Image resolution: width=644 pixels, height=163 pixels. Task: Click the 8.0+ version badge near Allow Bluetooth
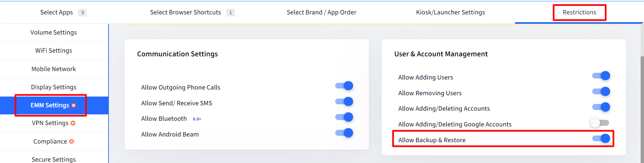click(197, 119)
